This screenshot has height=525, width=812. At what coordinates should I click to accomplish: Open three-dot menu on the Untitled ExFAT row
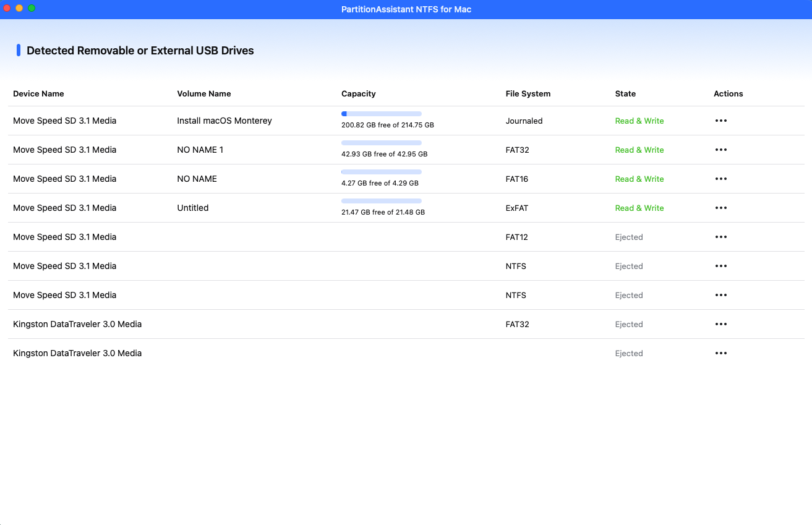[720, 208]
